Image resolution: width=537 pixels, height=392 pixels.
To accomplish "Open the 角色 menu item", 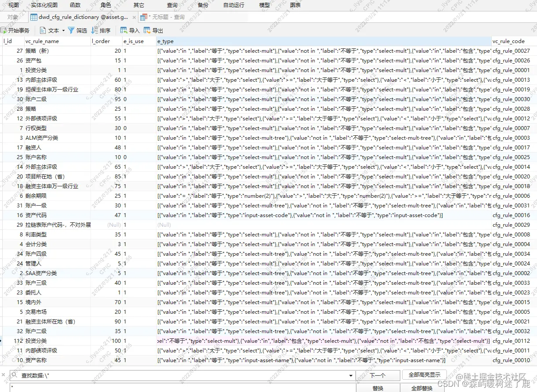I will point(106,5).
